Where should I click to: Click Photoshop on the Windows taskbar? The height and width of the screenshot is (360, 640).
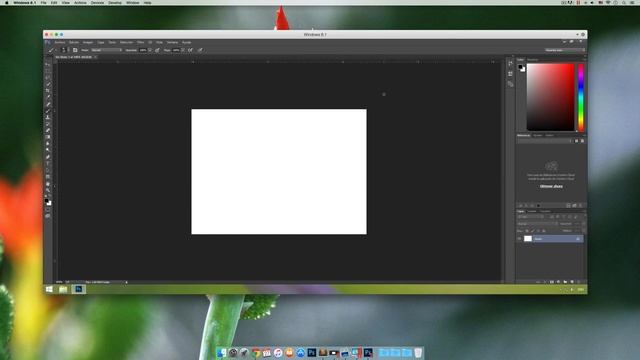(78, 289)
